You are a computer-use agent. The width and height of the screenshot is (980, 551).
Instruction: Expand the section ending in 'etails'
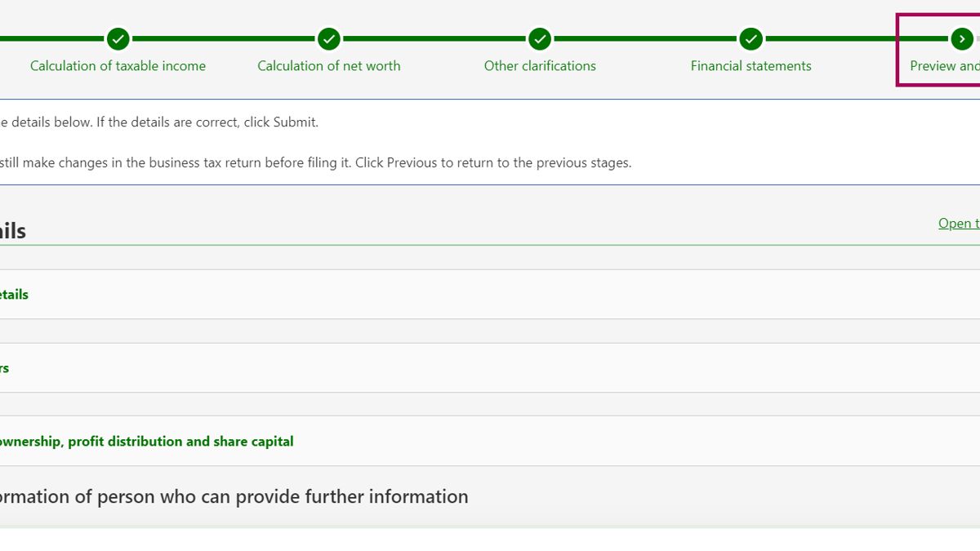[14, 295]
